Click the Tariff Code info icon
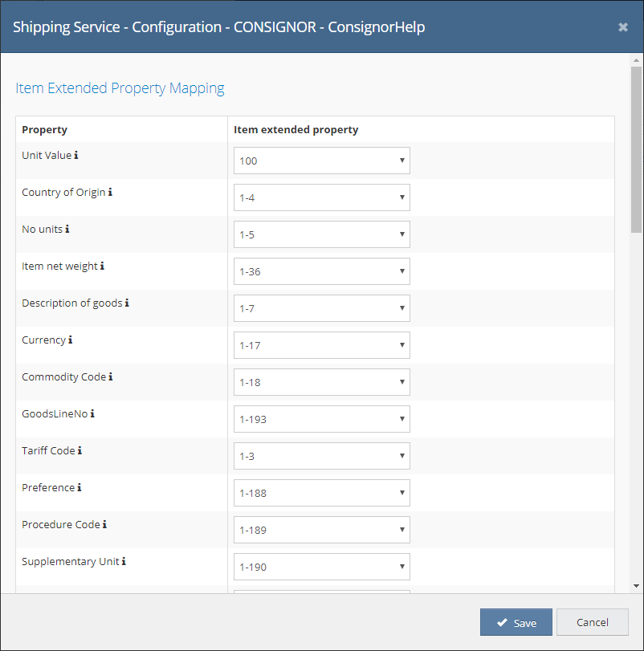This screenshot has height=651, width=644. click(x=79, y=451)
